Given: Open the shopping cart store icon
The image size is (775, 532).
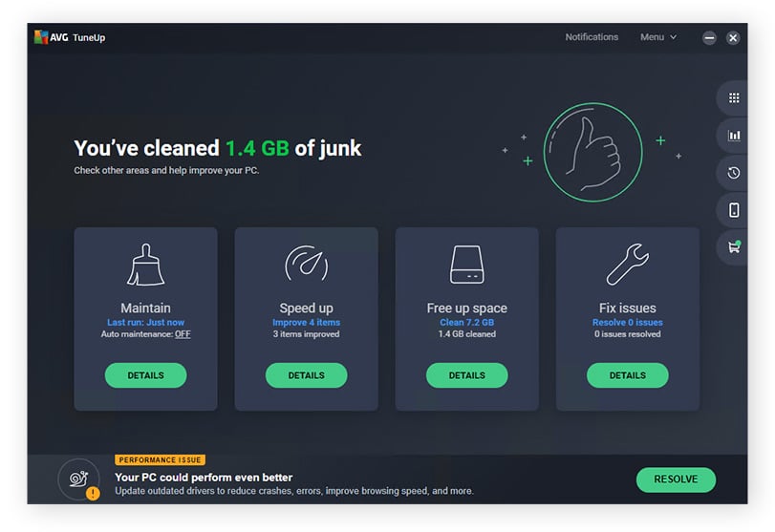Looking at the screenshot, I should click(x=734, y=247).
